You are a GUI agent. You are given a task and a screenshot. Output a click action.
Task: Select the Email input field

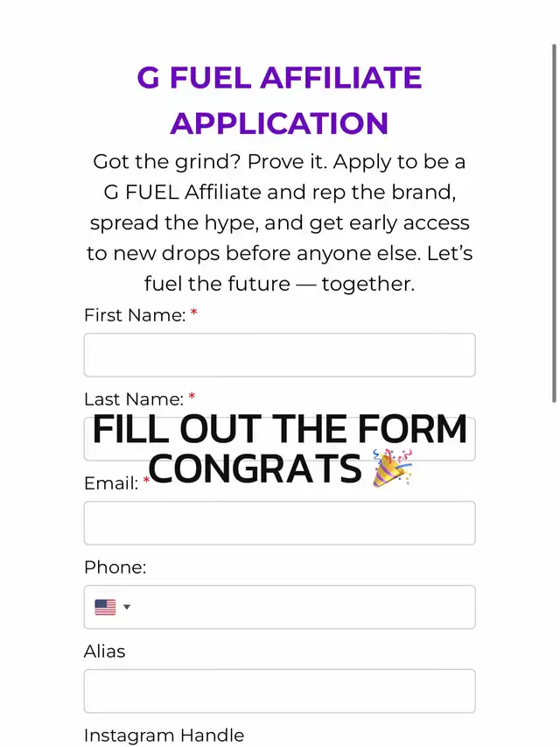(279, 523)
